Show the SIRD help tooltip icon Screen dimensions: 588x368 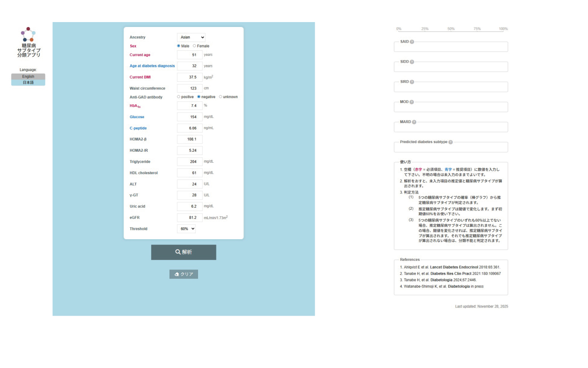click(x=412, y=82)
